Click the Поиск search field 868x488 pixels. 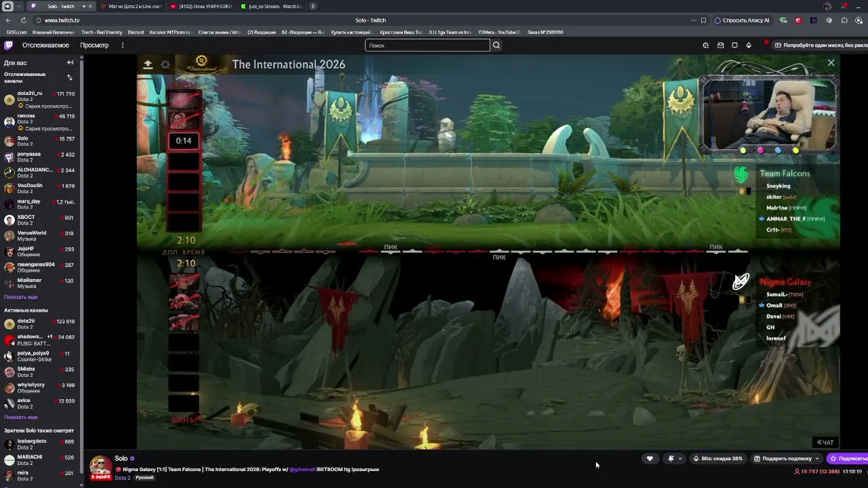tap(427, 45)
